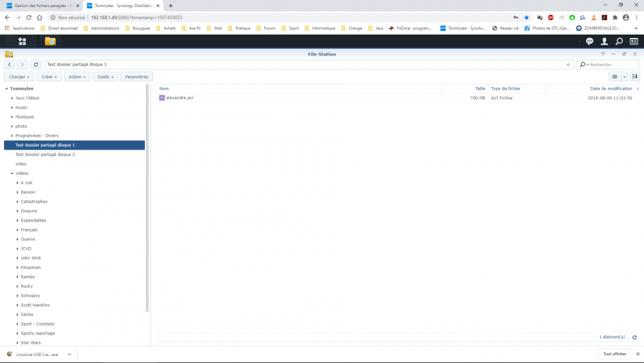Open the DSM notifications speech bubble
Viewport: 644px width, 363px height.
[589, 41]
